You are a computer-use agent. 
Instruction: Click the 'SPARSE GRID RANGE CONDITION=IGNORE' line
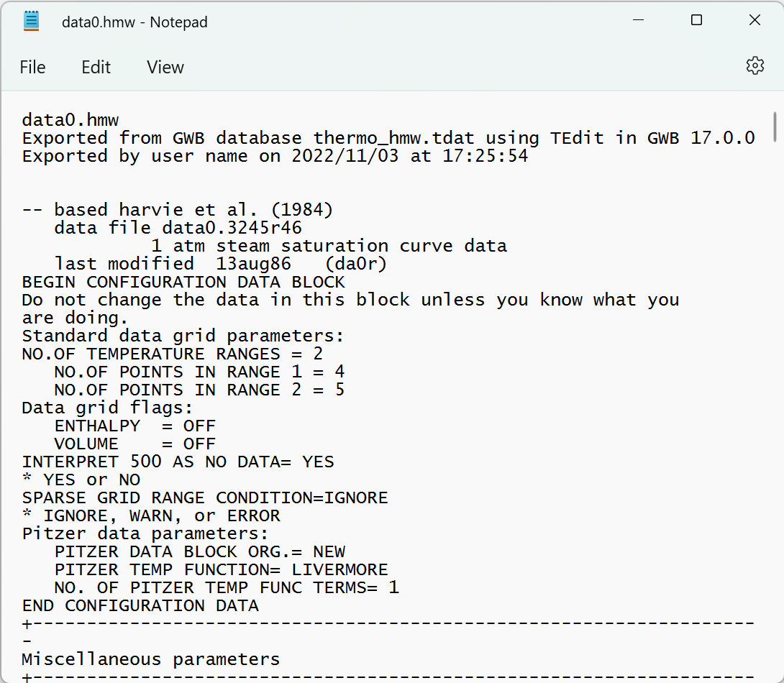point(205,498)
